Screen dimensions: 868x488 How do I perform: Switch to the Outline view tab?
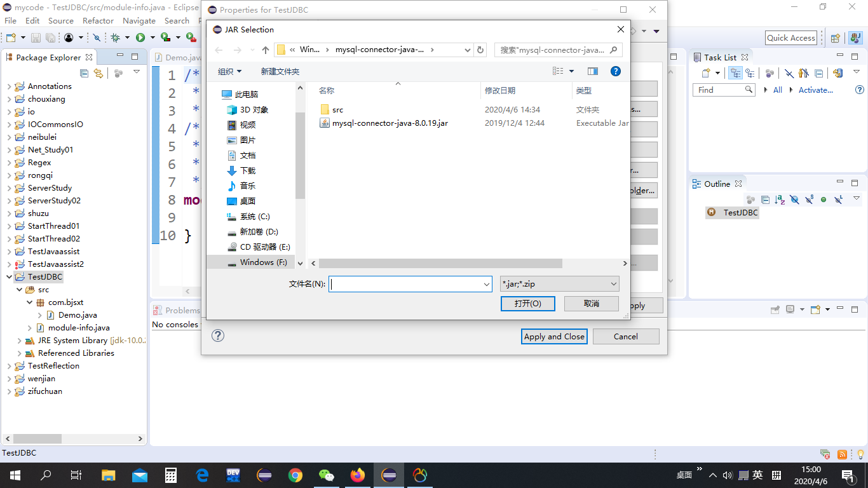click(717, 184)
